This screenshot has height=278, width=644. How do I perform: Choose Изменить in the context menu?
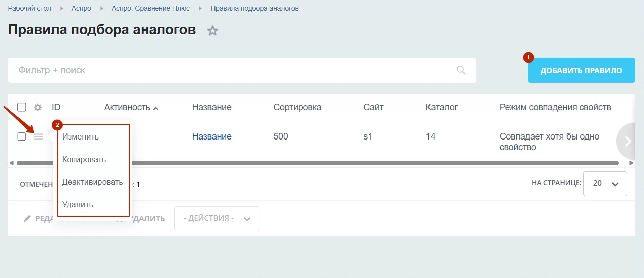[80, 136]
